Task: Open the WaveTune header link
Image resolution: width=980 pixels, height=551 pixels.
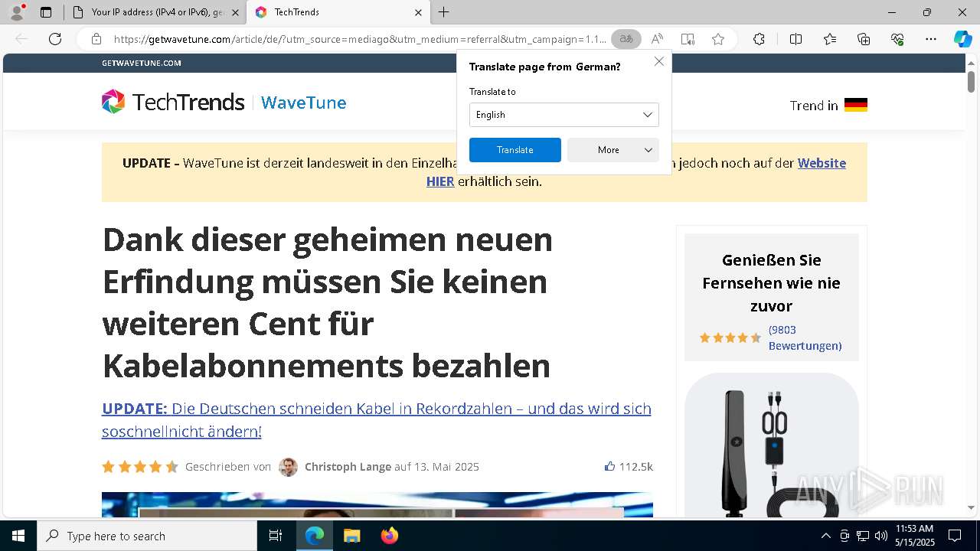Action: point(303,103)
